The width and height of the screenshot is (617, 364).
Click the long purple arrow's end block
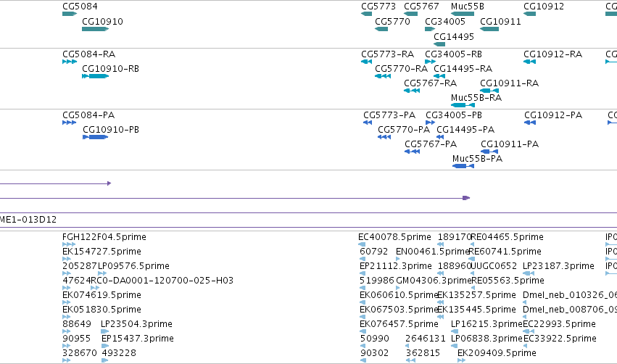[x=466, y=198]
